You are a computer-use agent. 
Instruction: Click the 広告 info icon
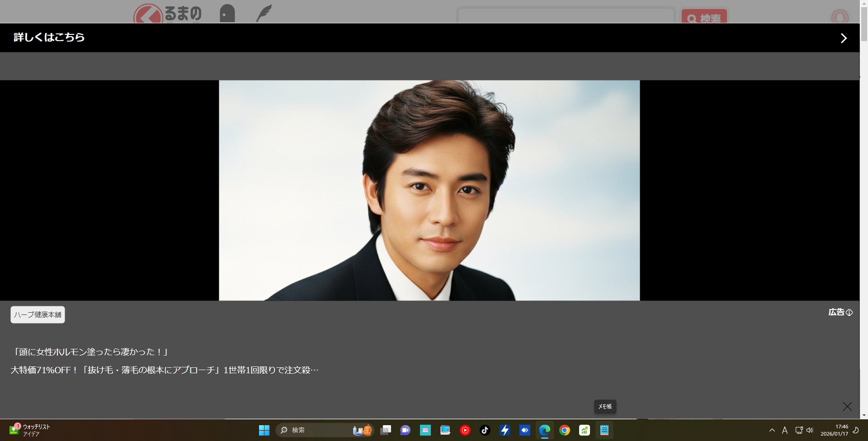pos(849,313)
